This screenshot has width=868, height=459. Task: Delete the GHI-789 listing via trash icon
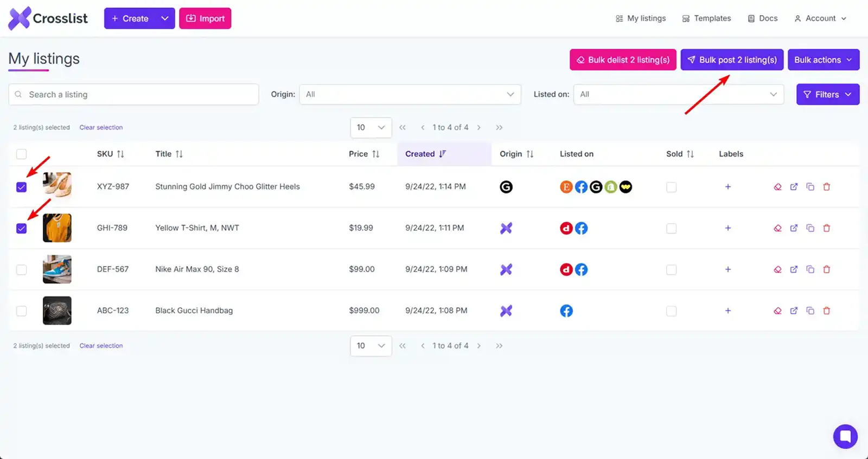tap(827, 228)
